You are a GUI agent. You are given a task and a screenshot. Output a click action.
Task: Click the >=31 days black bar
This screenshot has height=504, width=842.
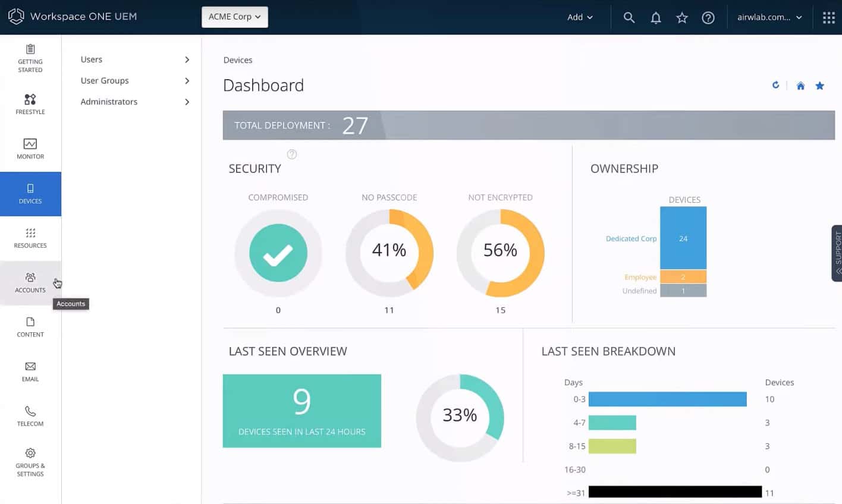676,492
